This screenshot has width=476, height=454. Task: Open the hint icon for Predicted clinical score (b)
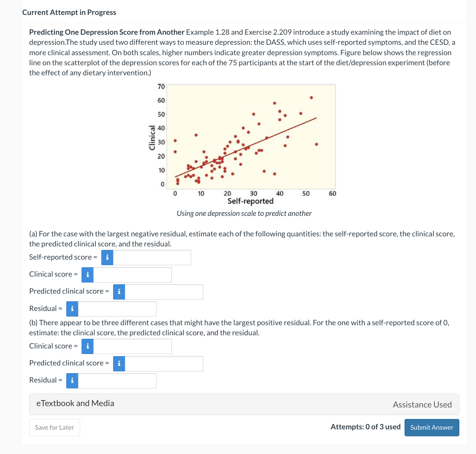click(x=119, y=364)
